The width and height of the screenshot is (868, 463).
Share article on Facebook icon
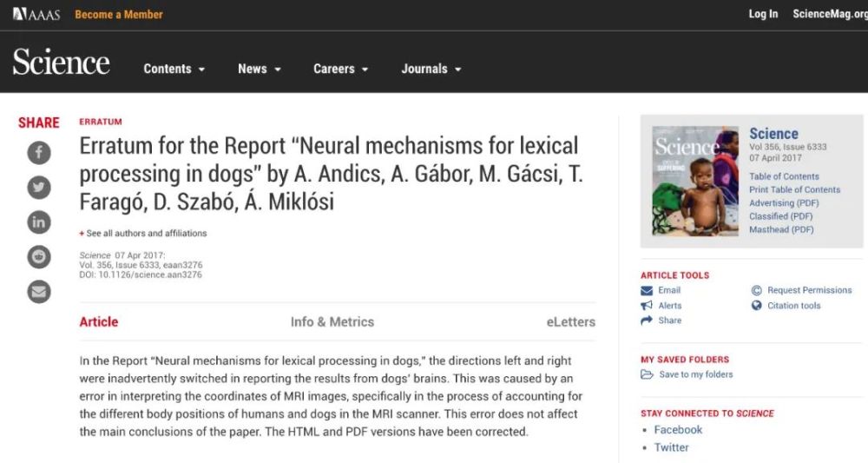(x=39, y=152)
